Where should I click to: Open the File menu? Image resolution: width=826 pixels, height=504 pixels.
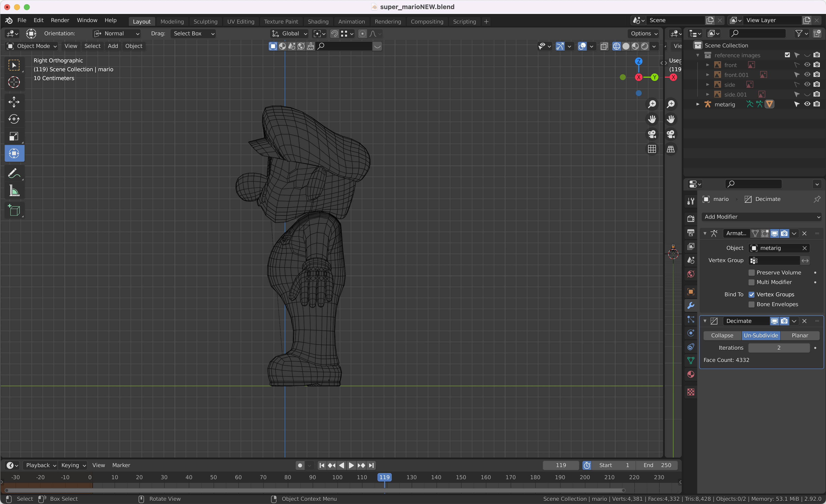[22, 20]
